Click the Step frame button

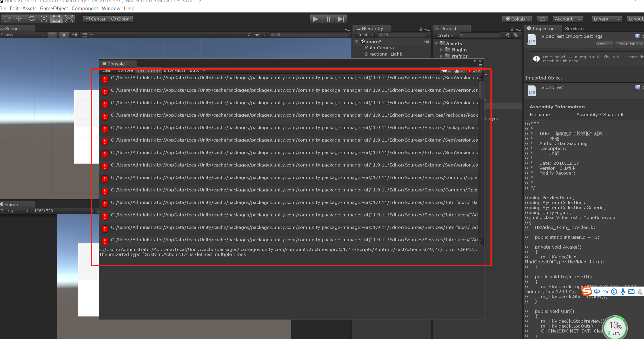pos(341,19)
